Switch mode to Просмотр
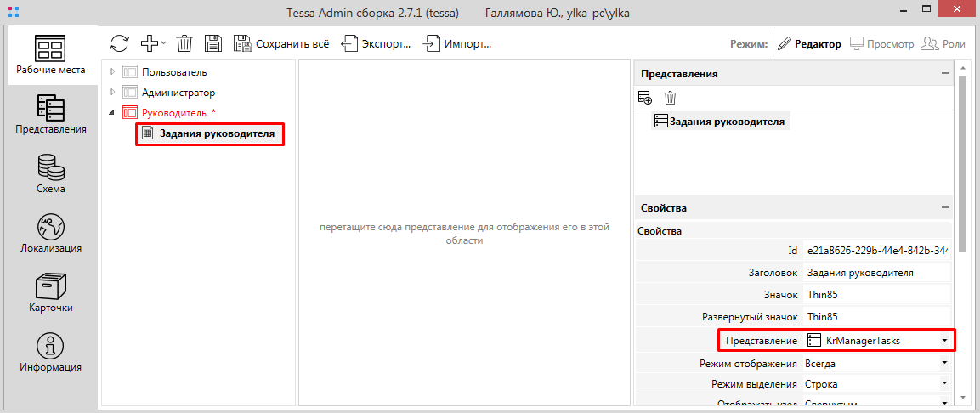The image size is (980, 413). pyautogui.click(x=881, y=44)
